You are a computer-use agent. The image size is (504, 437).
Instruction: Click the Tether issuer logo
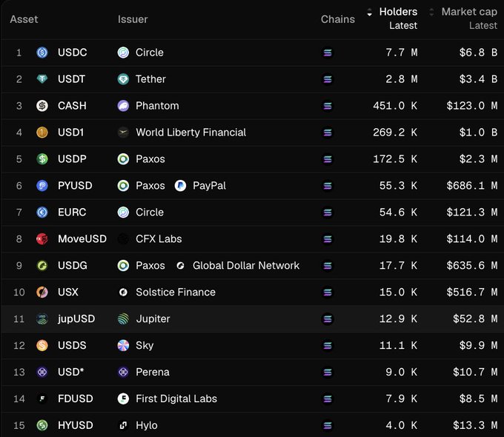123,79
